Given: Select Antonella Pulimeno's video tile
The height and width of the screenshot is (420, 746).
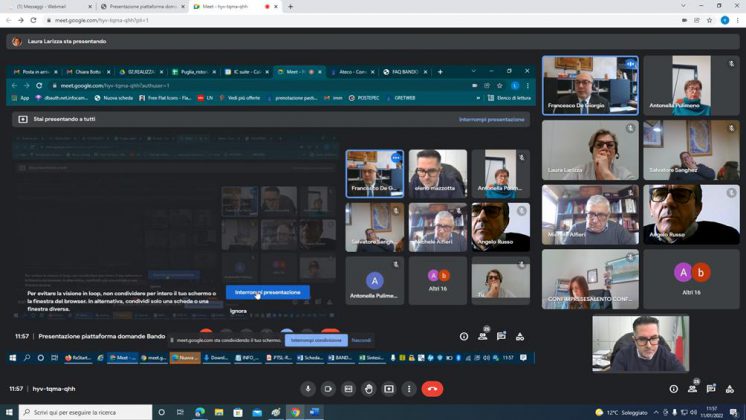Looking at the screenshot, I should (x=691, y=85).
